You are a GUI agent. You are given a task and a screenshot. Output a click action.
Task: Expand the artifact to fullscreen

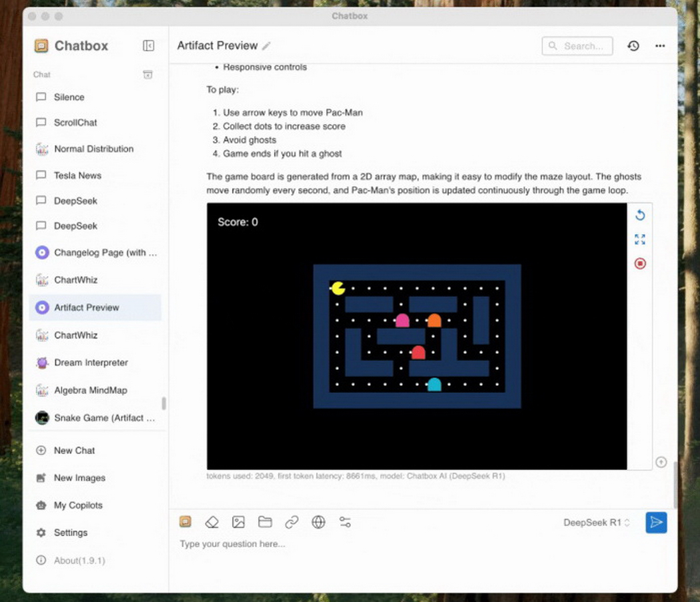(640, 240)
